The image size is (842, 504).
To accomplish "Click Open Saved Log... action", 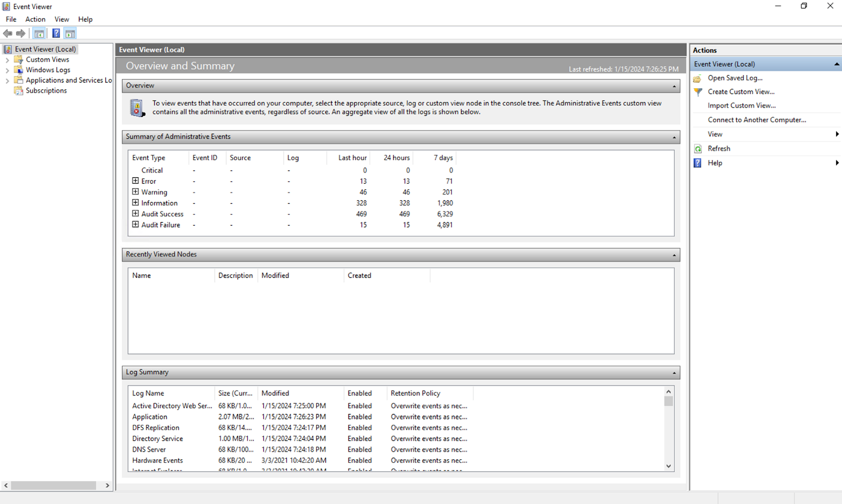I will pyautogui.click(x=735, y=78).
